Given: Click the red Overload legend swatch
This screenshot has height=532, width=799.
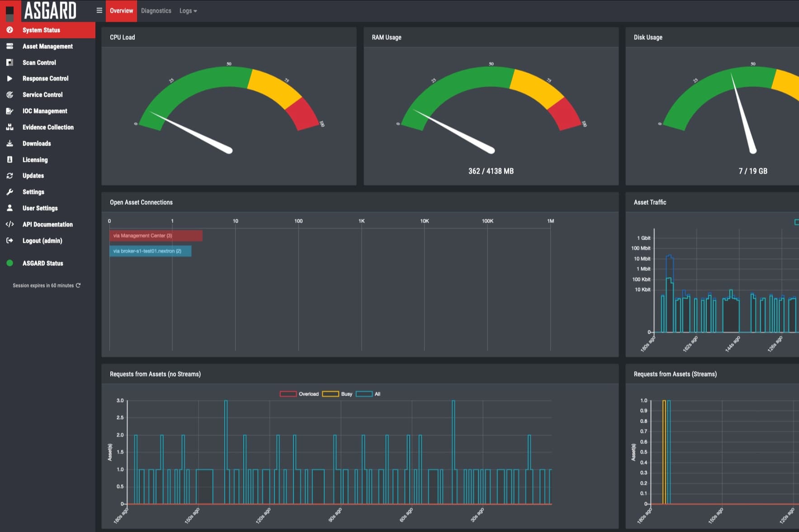Looking at the screenshot, I should click(x=288, y=394).
